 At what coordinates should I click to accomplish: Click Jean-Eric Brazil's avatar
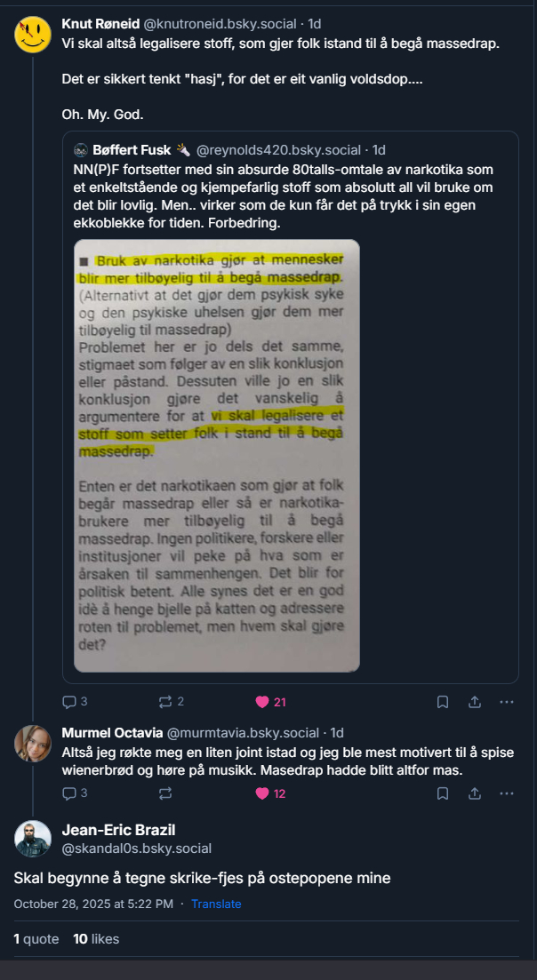click(33, 839)
